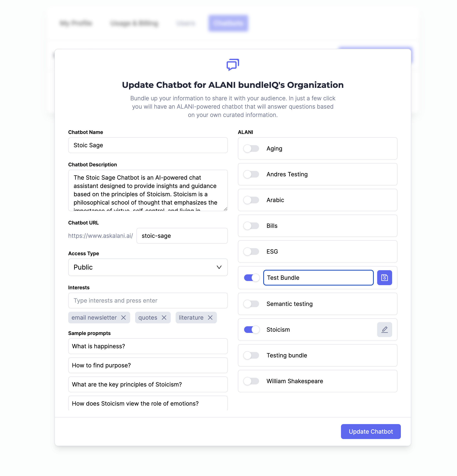Remove the quotes interest tag

point(164,318)
